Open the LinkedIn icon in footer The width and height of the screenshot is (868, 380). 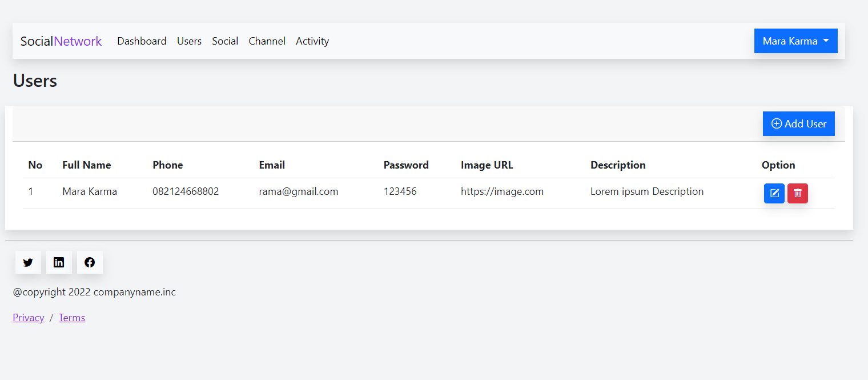[59, 262]
